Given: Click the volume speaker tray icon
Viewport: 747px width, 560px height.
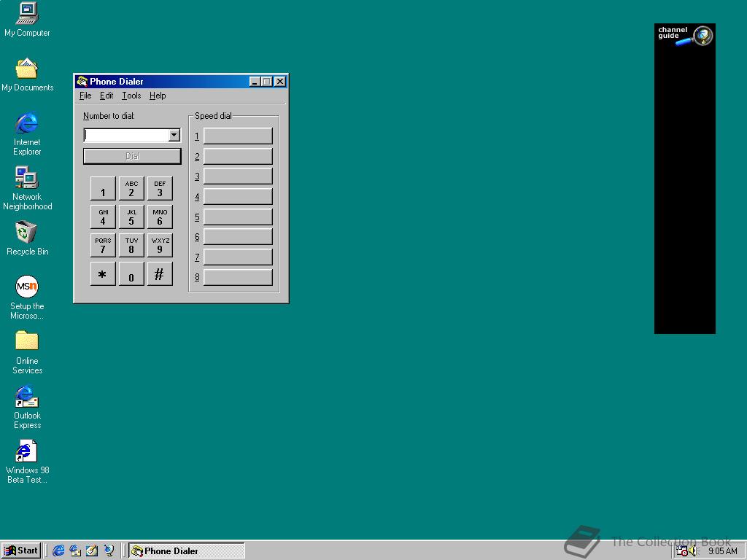Looking at the screenshot, I should coord(693,551).
